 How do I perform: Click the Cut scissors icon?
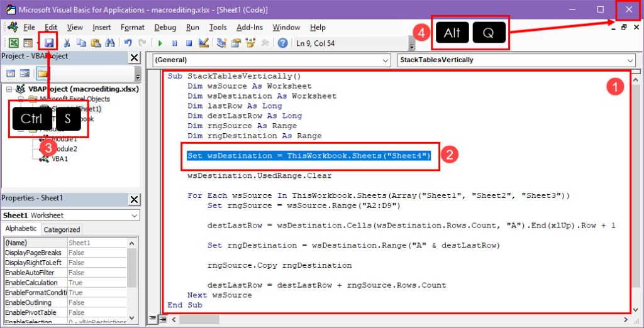[67, 43]
